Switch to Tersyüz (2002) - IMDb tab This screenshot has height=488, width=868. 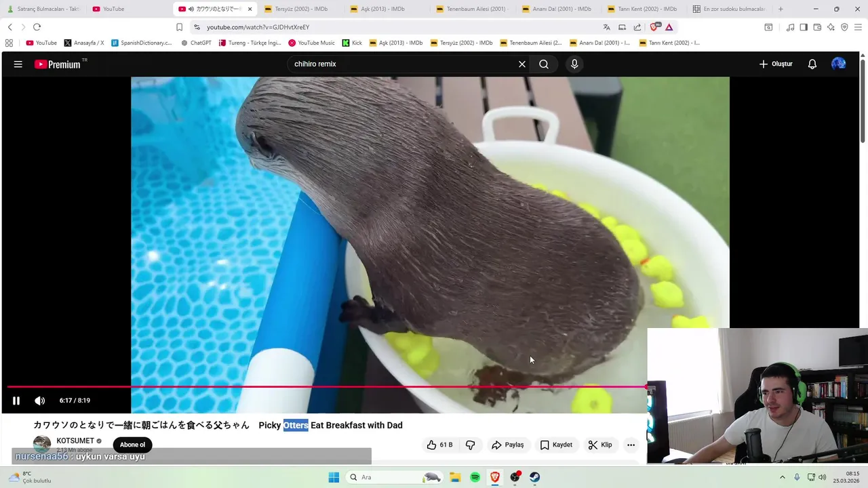300,9
